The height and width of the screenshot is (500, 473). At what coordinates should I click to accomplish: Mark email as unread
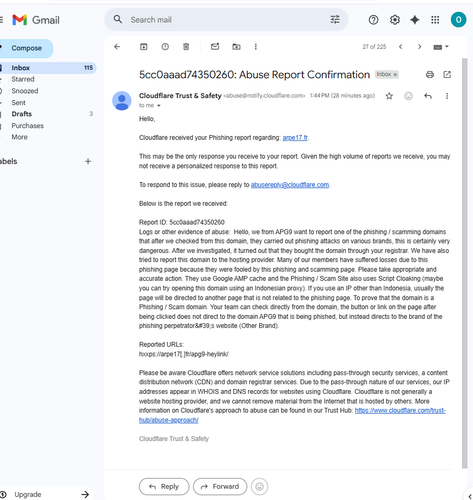click(215, 47)
